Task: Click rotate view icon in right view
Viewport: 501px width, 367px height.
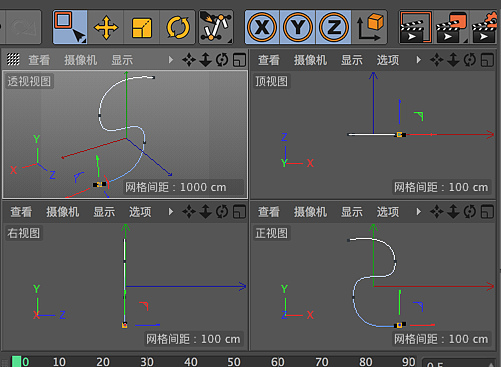Action: pyautogui.click(x=222, y=212)
